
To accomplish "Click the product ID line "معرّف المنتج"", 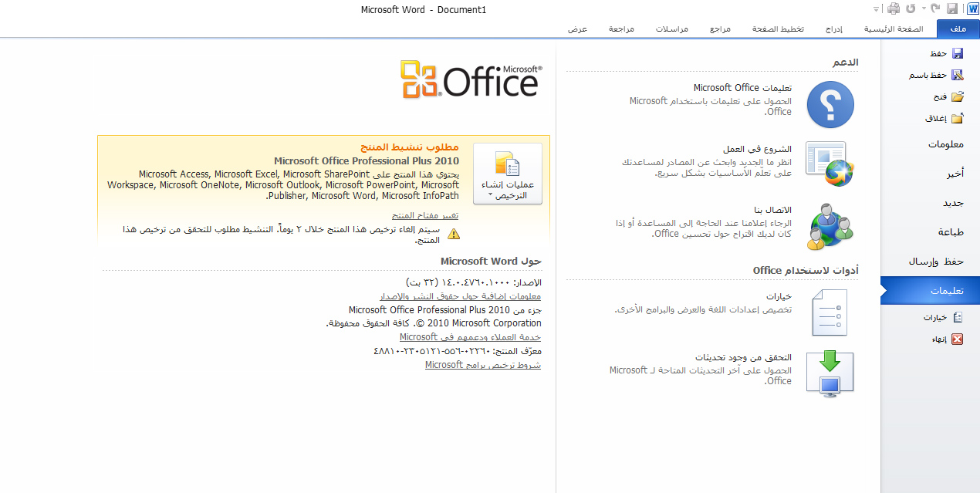I will click(x=458, y=351).
